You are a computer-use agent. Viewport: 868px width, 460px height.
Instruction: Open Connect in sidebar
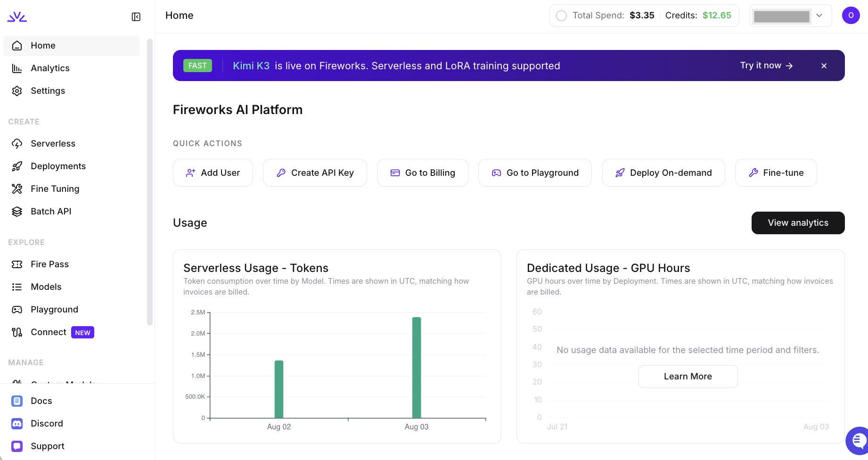click(71, 332)
